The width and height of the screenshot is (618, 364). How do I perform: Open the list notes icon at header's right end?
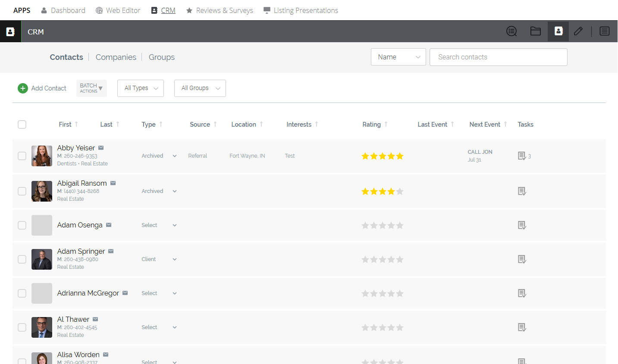(x=605, y=31)
